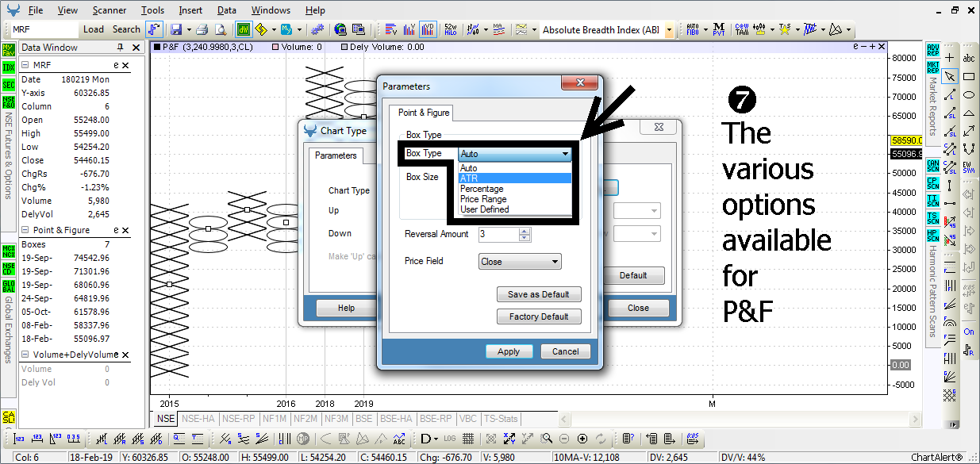Click the Search button next to symbol box
980x464 pixels.
click(126, 29)
